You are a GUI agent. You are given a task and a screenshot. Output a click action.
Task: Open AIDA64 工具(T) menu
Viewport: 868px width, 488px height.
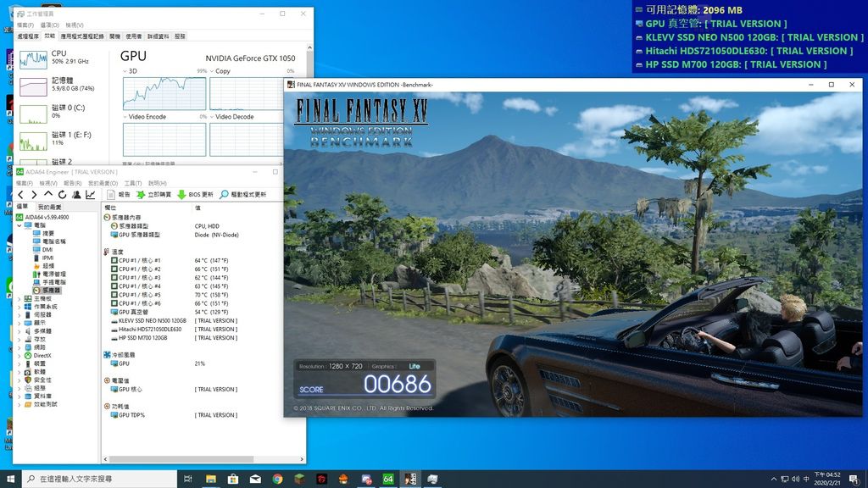coord(133,183)
